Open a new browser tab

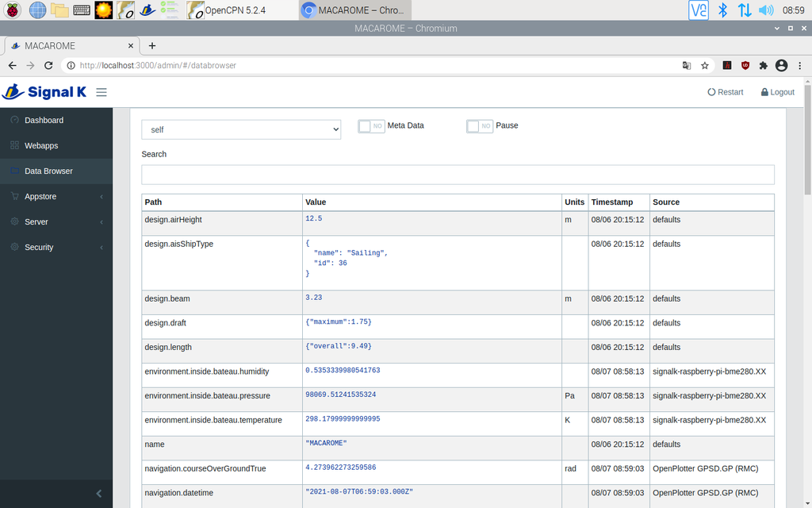click(x=151, y=45)
